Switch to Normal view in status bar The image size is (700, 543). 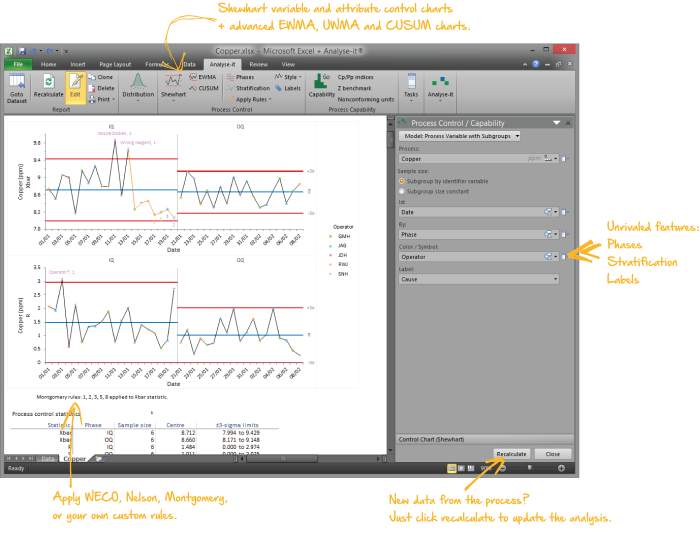(451, 468)
